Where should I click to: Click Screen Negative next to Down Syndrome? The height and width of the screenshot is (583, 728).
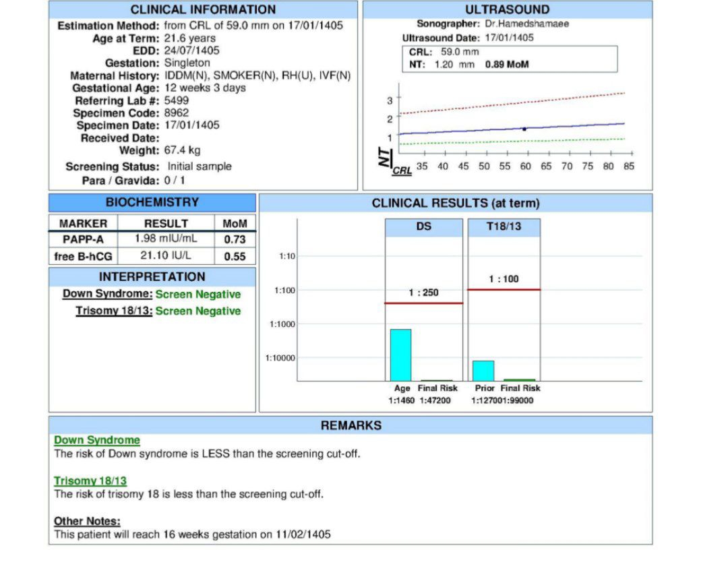click(x=198, y=295)
